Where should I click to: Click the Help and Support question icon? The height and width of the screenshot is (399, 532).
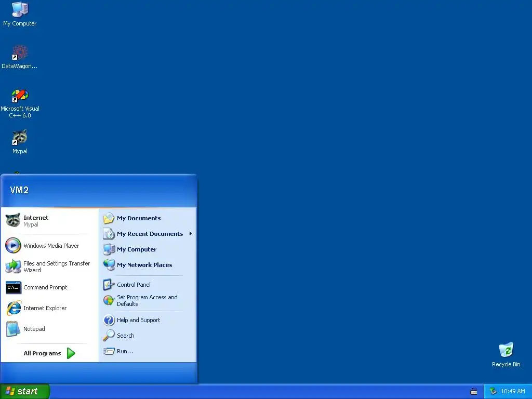tap(109, 320)
